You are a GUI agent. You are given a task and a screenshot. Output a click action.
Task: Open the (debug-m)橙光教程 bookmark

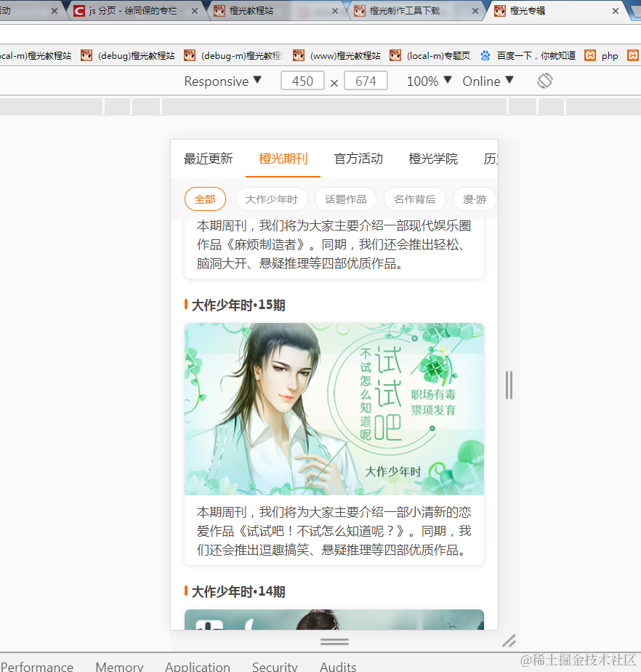point(233,56)
